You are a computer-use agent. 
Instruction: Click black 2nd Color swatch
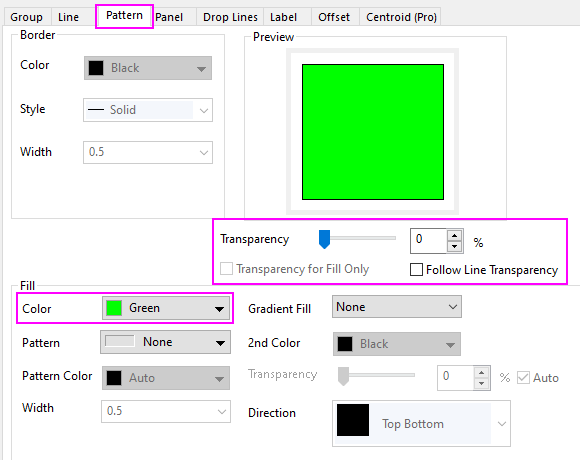(x=345, y=344)
